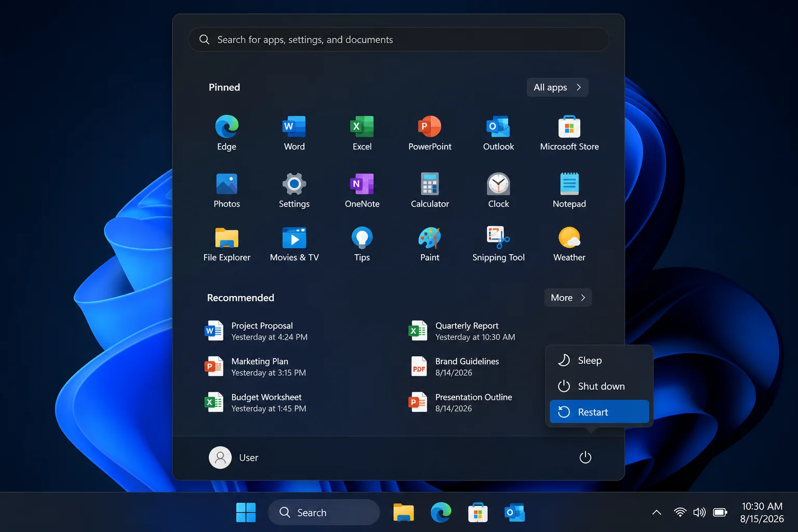
Task: Open the Calculator app
Action: click(x=430, y=190)
